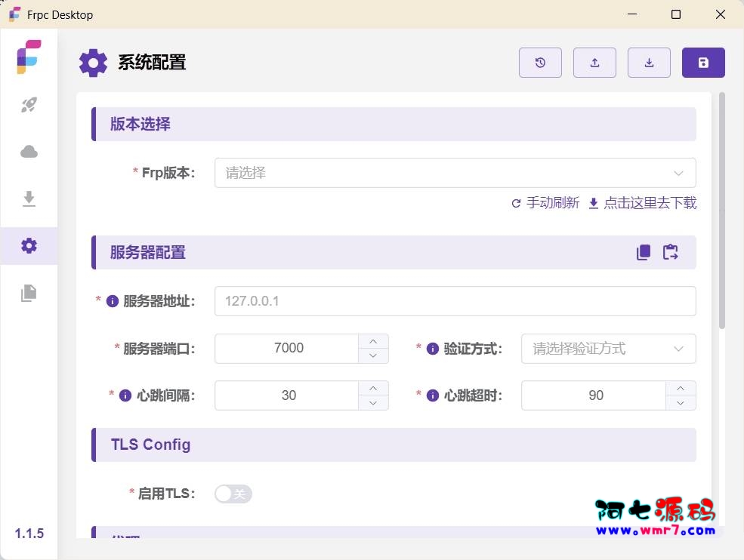Screen dimensions: 744x560
Task: Decrease the 心跳间隔 value
Action: click(x=373, y=403)
